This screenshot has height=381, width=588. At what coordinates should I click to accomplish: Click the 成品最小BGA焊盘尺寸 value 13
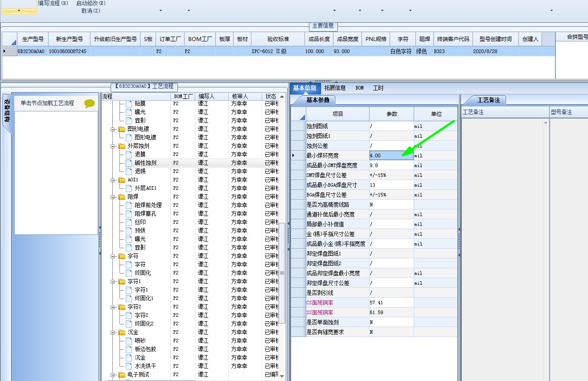point(391,185)
